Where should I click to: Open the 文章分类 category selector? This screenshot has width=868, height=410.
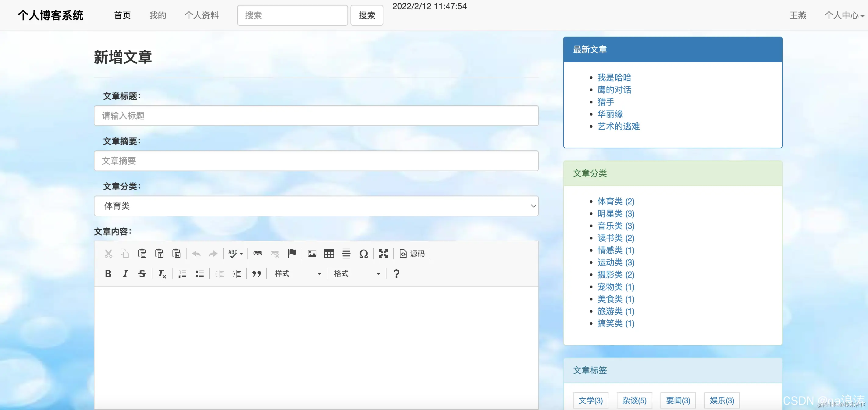click(x=316, y=206)
